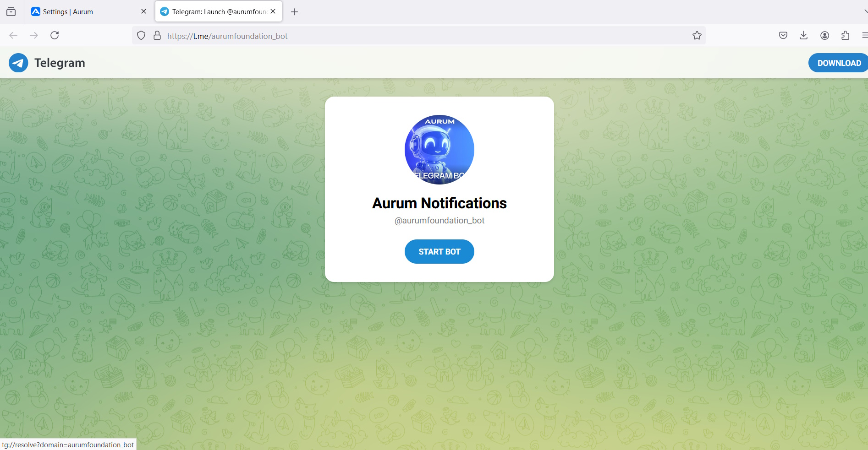Click the Aurum robot avatar image
The image size is (868, 450).
click(439, 150)
